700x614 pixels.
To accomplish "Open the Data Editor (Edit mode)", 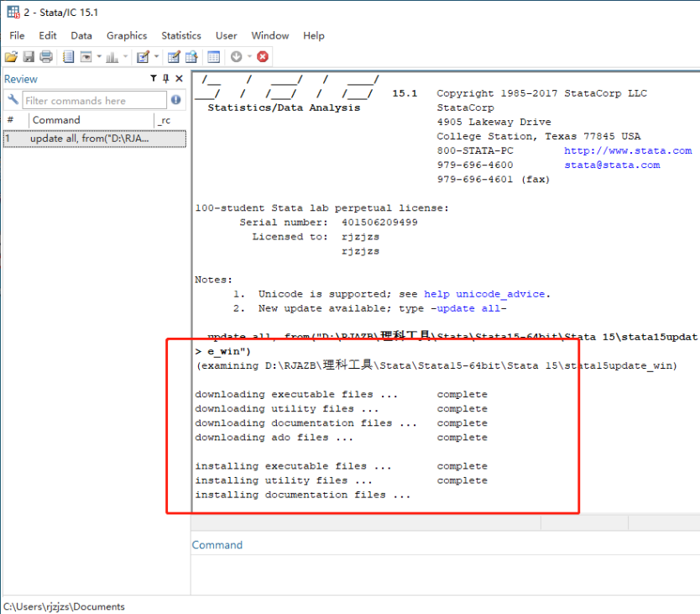I will pyautogui.click(x=174, y=56).
